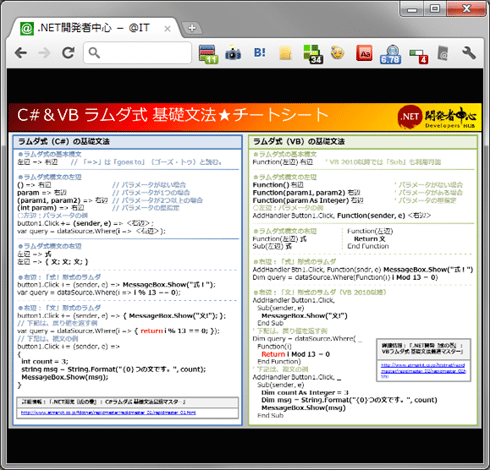
Task: Click the red Return keyword in VB code
Action: pyautogui.click(x=273, y=354)
